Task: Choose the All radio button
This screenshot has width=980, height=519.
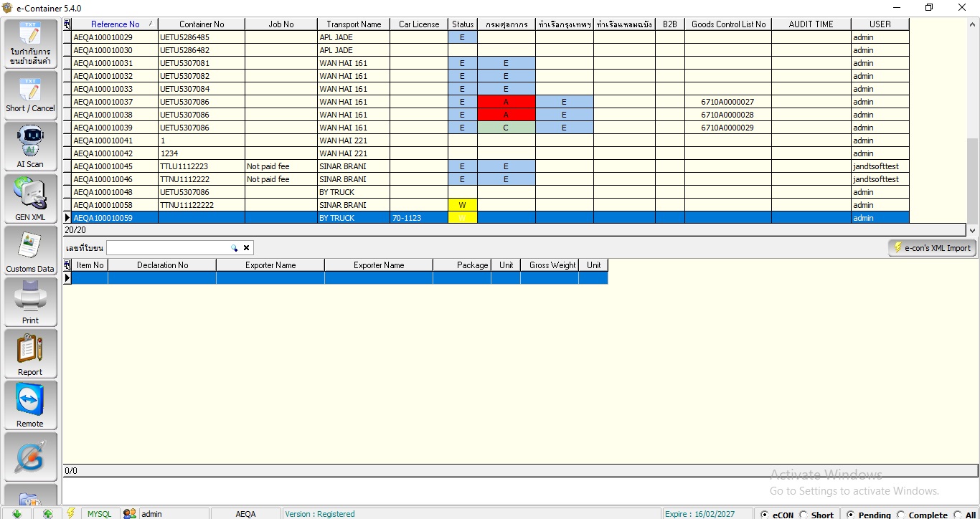Action: pyautogui.click(x=958, y=515)
